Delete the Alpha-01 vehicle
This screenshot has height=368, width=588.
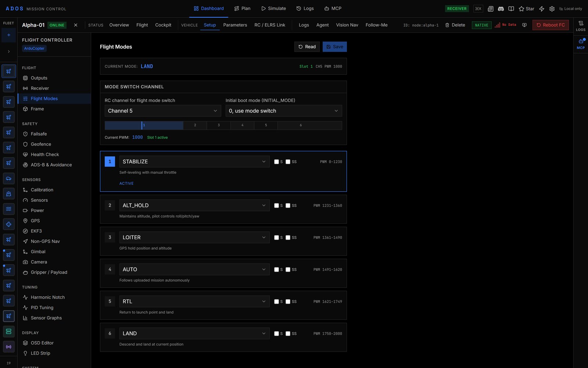tap(455, 25)
